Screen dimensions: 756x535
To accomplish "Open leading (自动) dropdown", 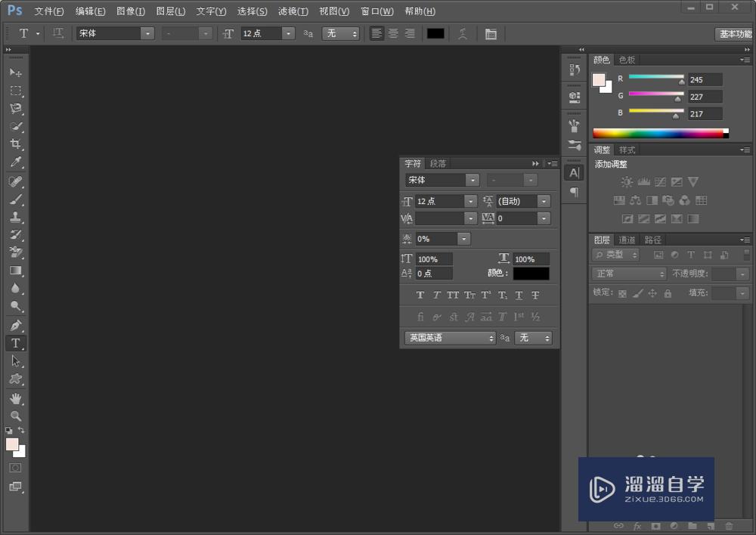I will click(544, 201).
